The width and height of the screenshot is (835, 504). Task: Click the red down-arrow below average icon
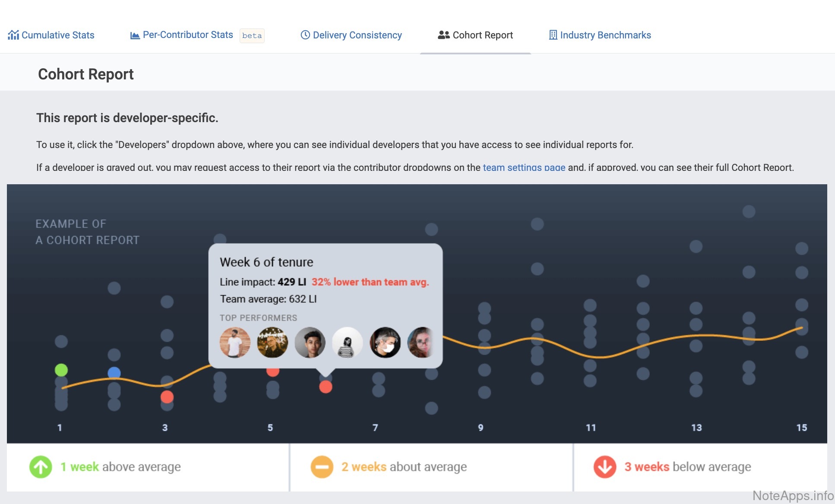pyautogui.click(x=604, y=467)
